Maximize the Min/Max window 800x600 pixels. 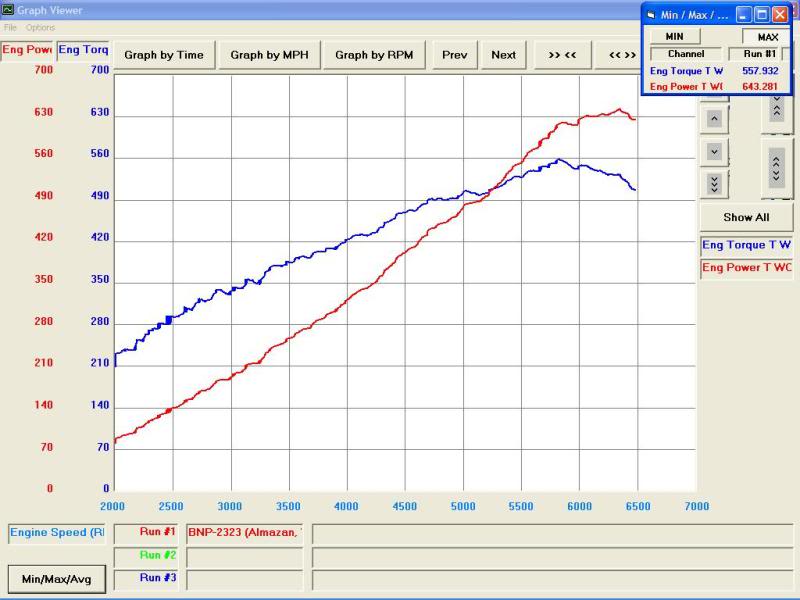(762, 15)
